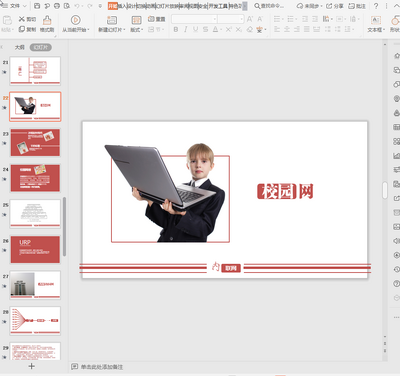Decrease font size with the smaller A icon
Image resolution: width=400 pixels, height=376 pixels.
click(260, 19)
